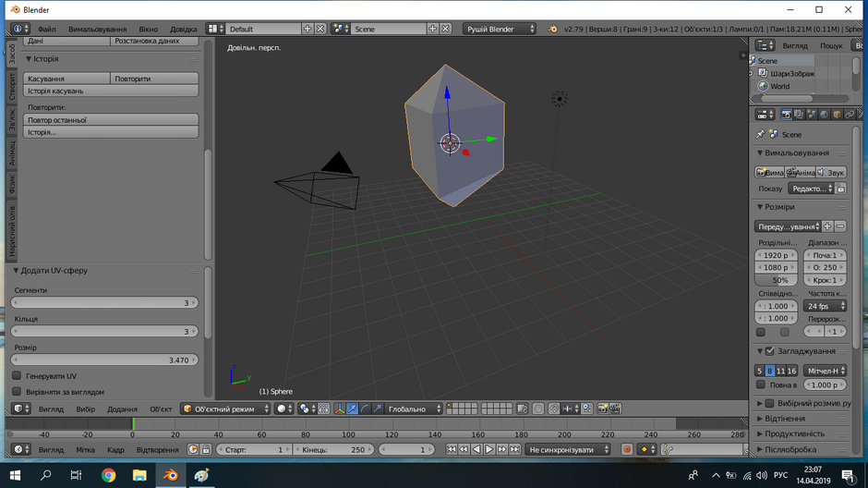Screen dimensions: 868x488
Task: Toggle the timeline preview range lock icon
Action: point(206,450)
